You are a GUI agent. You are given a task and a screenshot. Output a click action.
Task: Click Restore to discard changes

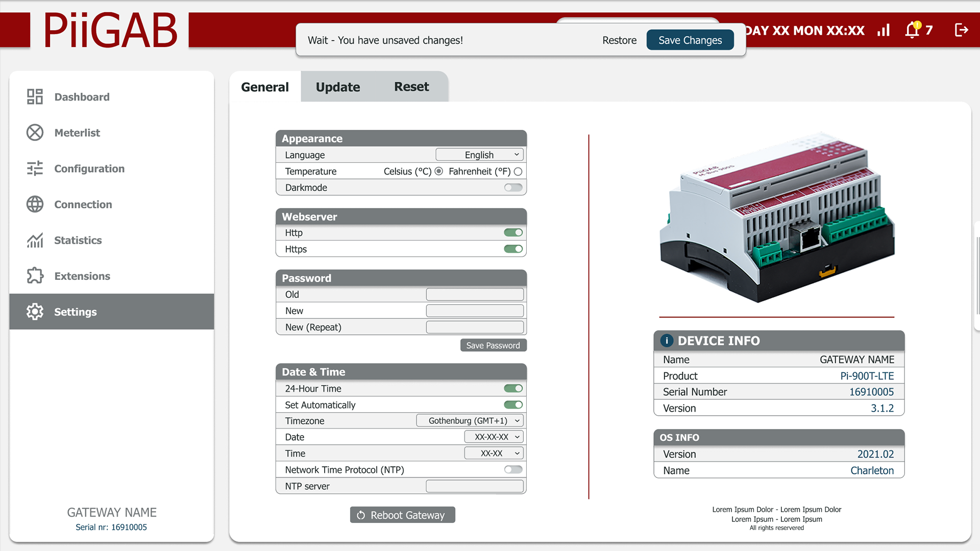(x=619, y=40)
